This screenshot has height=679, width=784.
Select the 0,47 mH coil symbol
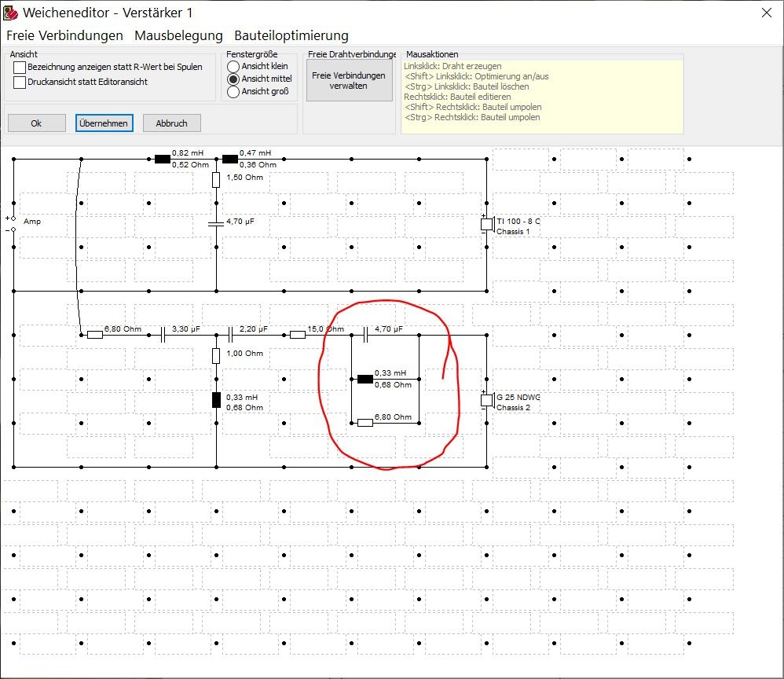coord(230,159)
